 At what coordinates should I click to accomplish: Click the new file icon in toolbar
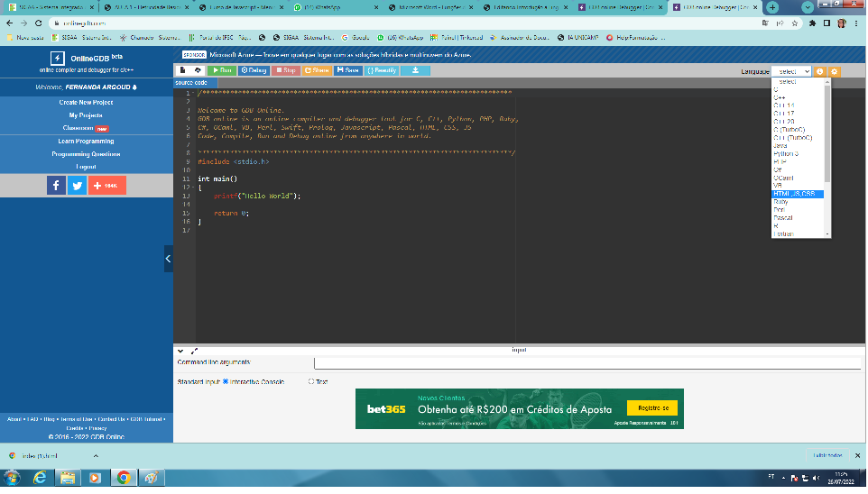pos(182,70)
